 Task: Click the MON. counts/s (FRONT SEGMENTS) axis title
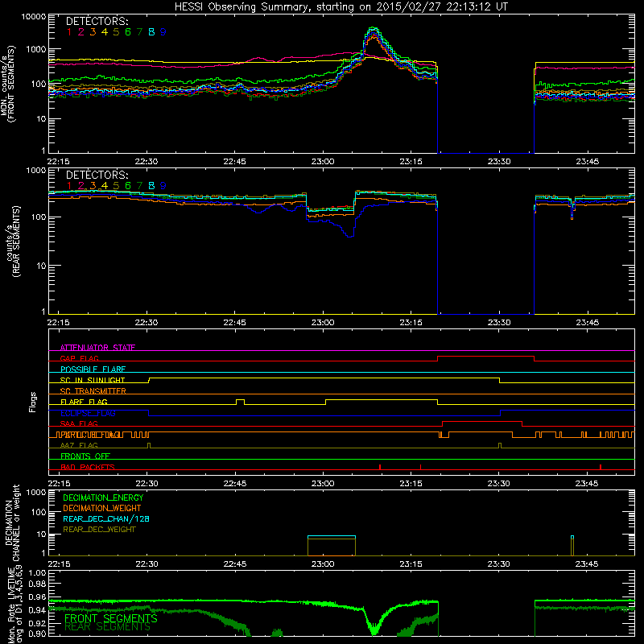[x=7, y=84]
